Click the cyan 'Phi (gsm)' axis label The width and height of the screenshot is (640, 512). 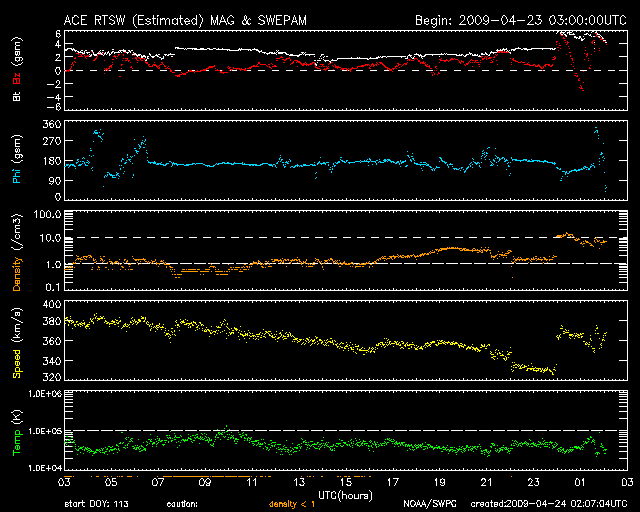coord(16,159)
